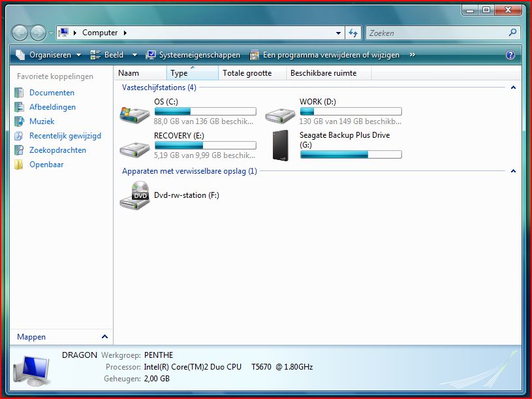Collapse the Apparaten met verwisselbare opslag group
Image resolution: width=532 pixels, height=399 pixels.
point(513,171)
